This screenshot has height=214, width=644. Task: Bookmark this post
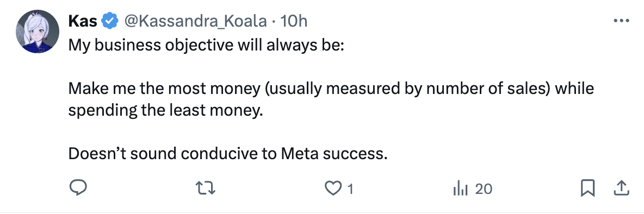pos(588,188)
